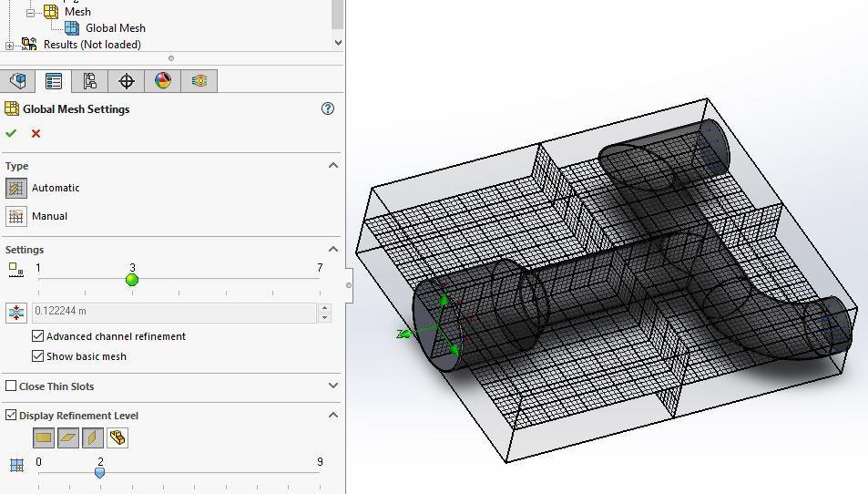868x494 pixels.
Task: Click the Automatic type label
Action: click(x=56, y=188)
